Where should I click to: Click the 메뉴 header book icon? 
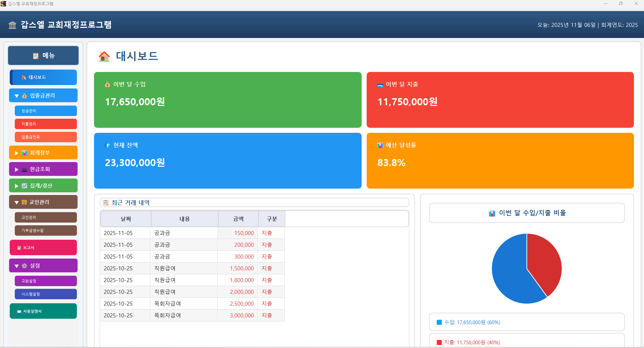coord(36,55)
